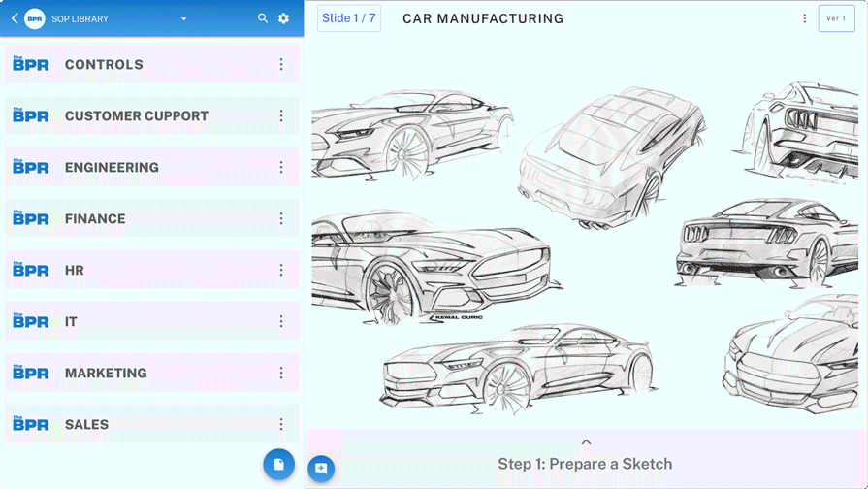Click the BPR logo beside Controls
The image size is (868, 489).
click(31, 64)
